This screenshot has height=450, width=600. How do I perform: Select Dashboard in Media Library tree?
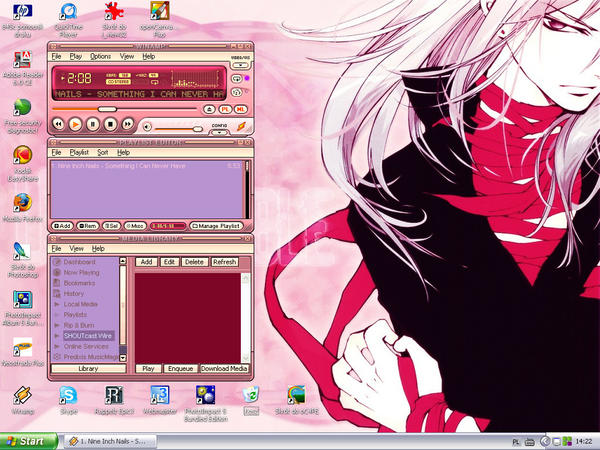click(x=80, y=262)
